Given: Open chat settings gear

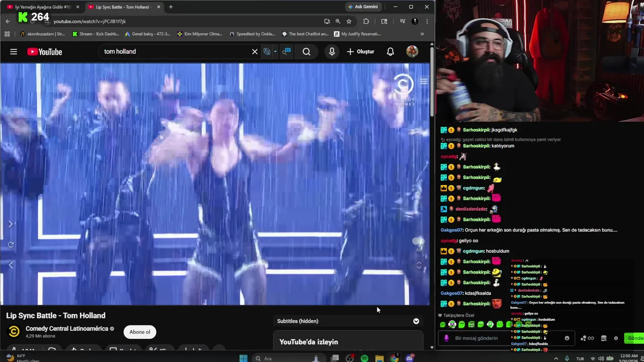Looking at the screenshot, I should tap(616, 338).
